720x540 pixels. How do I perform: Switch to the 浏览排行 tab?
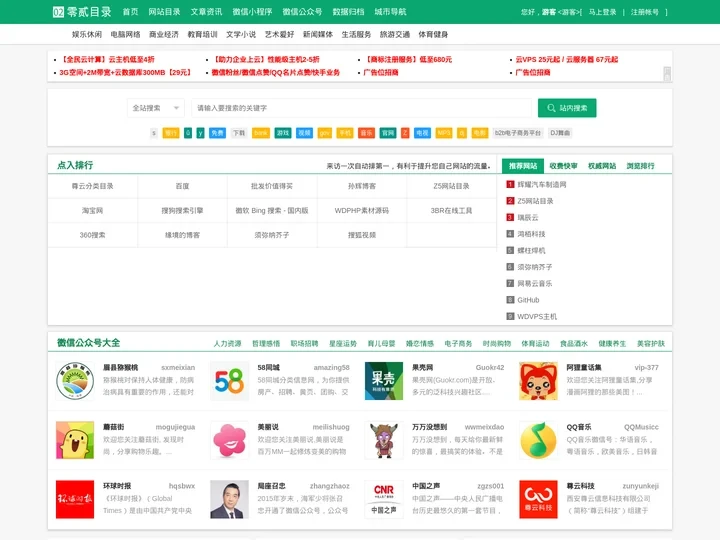(641, 166)
